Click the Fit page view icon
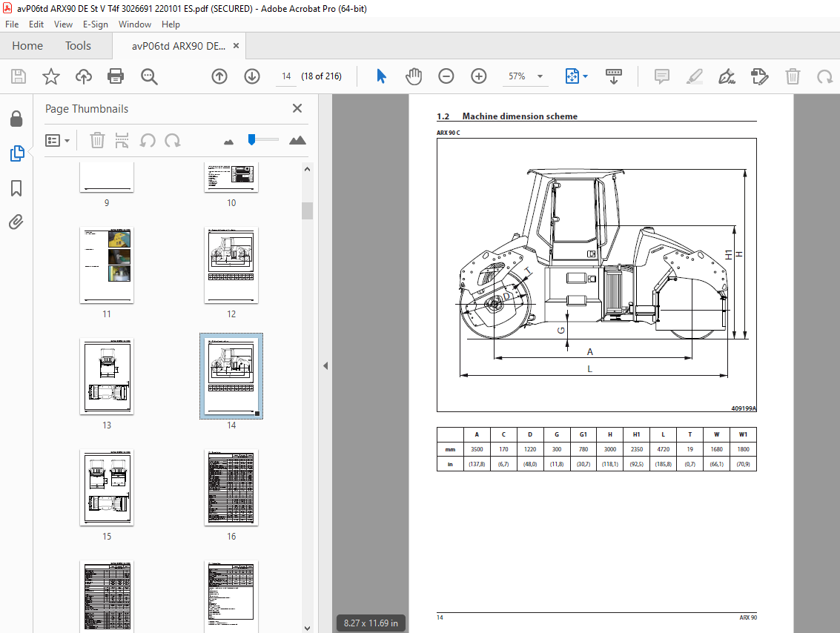Screen dimensions: 840x633 coord(572,76)
